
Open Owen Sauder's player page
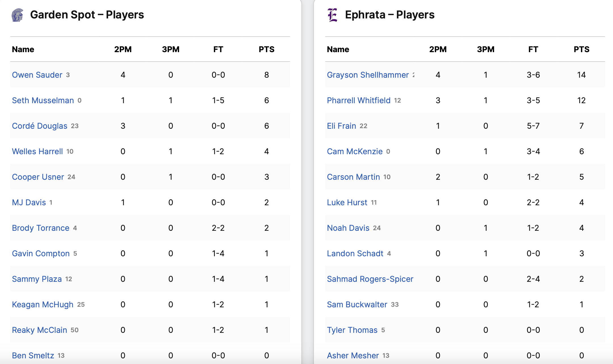coord(37,75)
